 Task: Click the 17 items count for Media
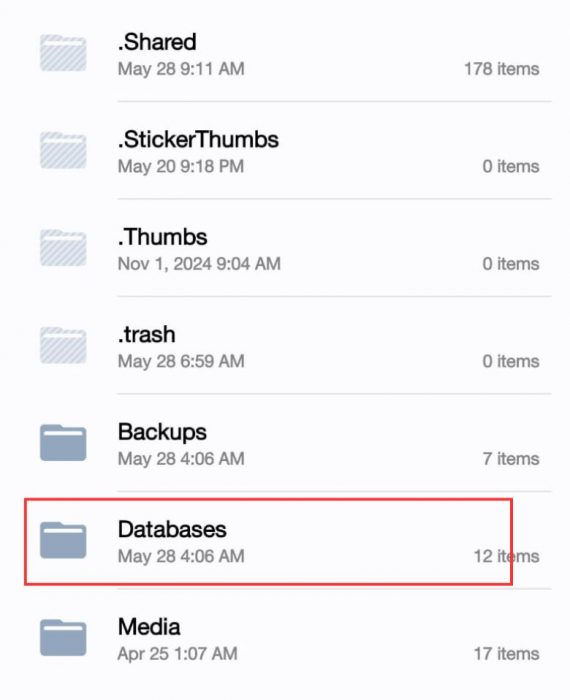click(506, 654)
